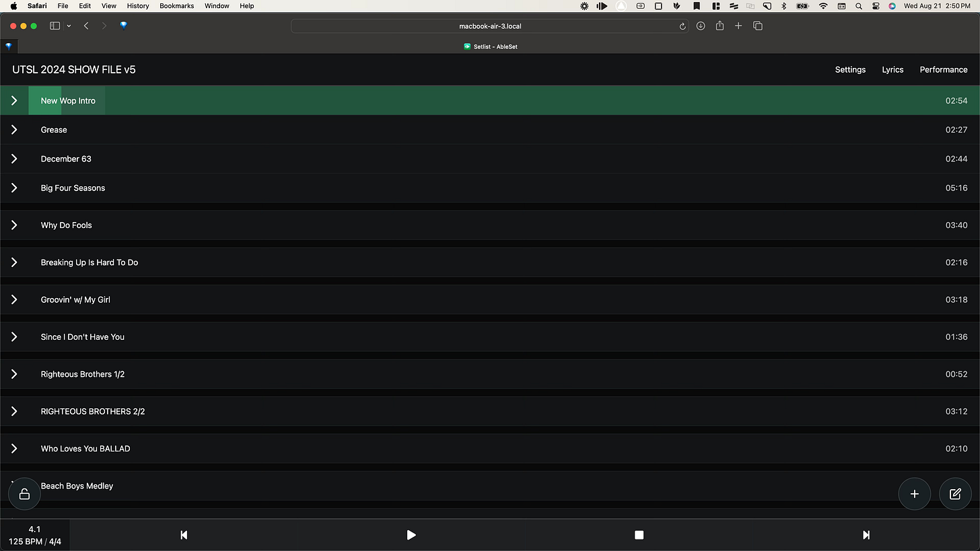Switch to the Performance view
This screenshot has width=980, height=551.
[944, 70]
